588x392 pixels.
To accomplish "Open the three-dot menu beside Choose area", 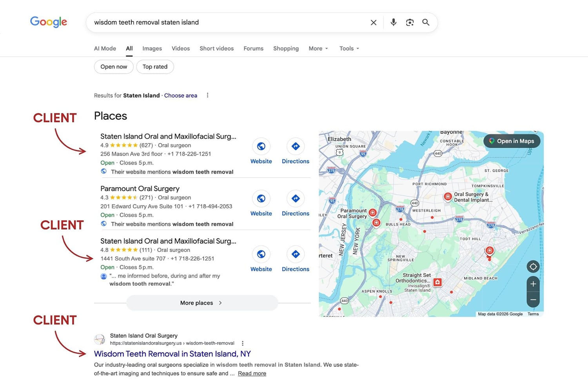I will click(207, 95).
